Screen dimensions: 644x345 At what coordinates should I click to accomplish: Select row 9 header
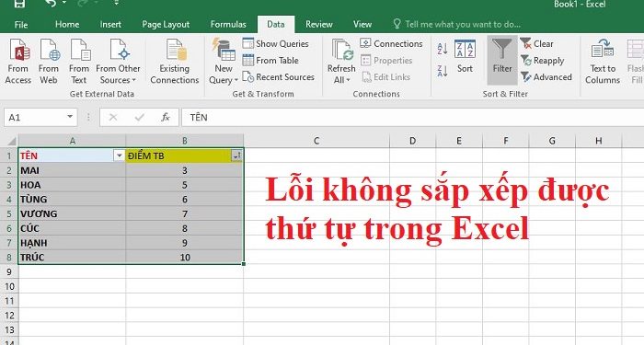point(9,272)
